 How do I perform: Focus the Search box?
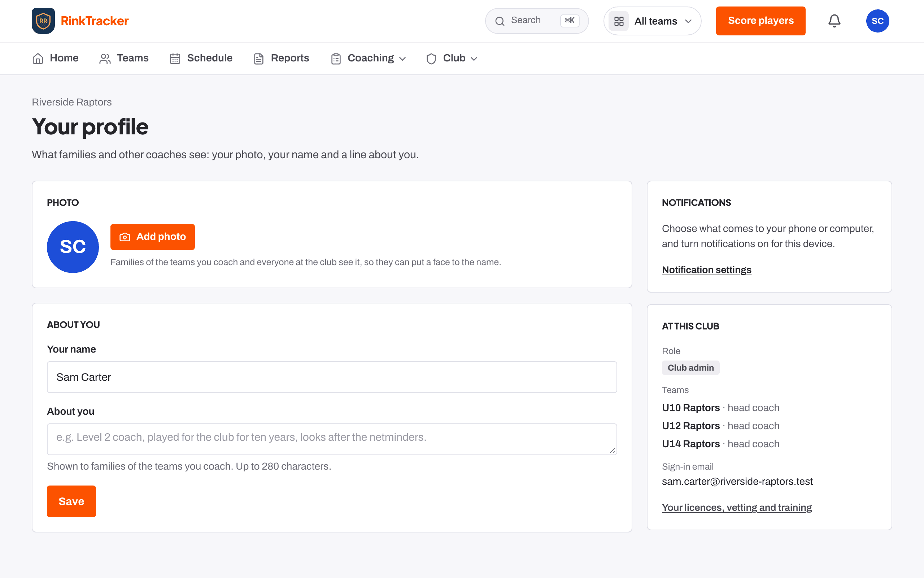point(537,21)
